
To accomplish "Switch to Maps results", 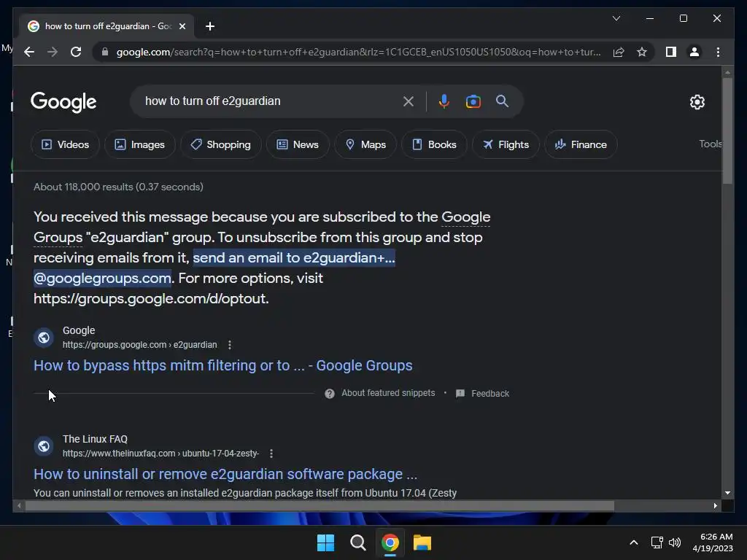I will (x=365, y=144).
